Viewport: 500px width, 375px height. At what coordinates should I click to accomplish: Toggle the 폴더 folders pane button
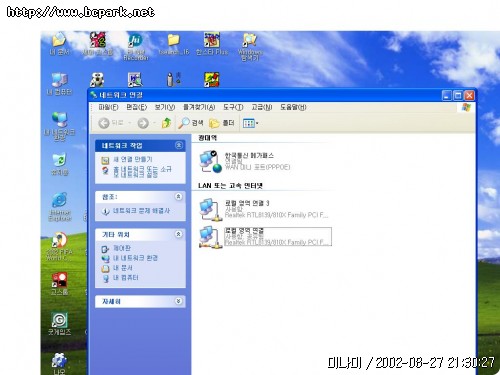(x=222, y=123)
